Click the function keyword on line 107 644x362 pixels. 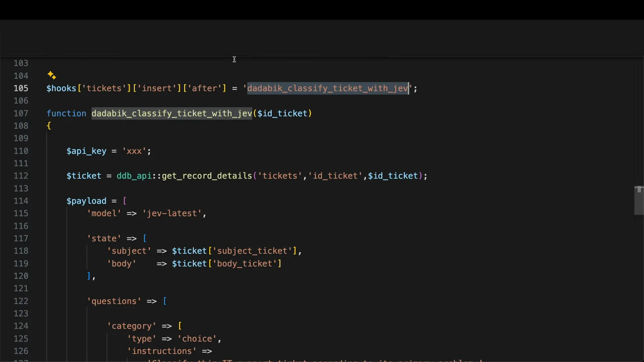point(66,113)
